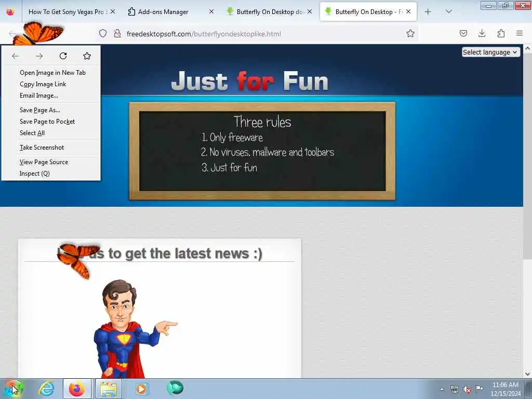Open the media player taskbar icon
Screen dimensions: 532x399
[x=141, y=389]
